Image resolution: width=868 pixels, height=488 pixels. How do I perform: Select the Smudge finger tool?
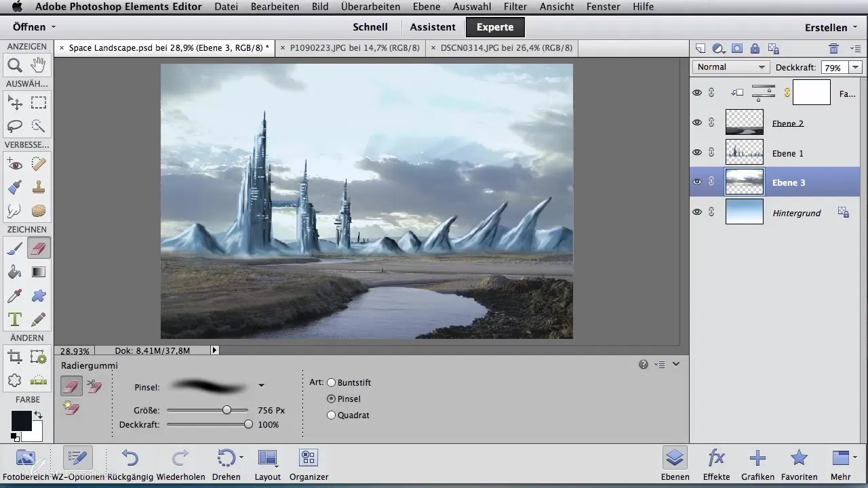click(x=15, y=210)
